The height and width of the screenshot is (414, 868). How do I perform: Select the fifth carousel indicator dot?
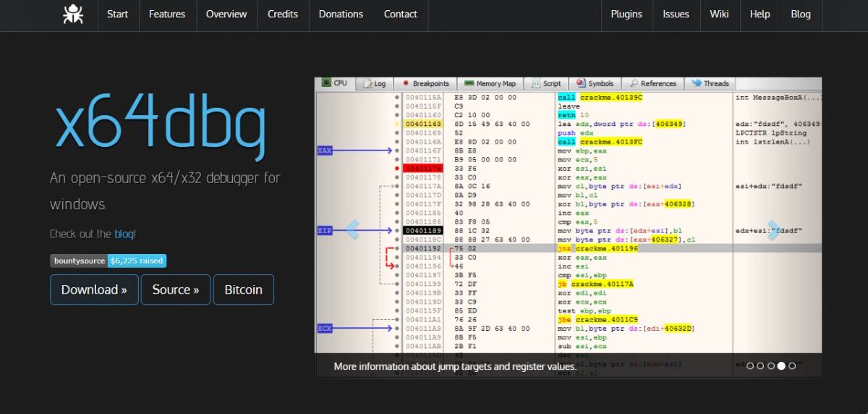point(792,366)
